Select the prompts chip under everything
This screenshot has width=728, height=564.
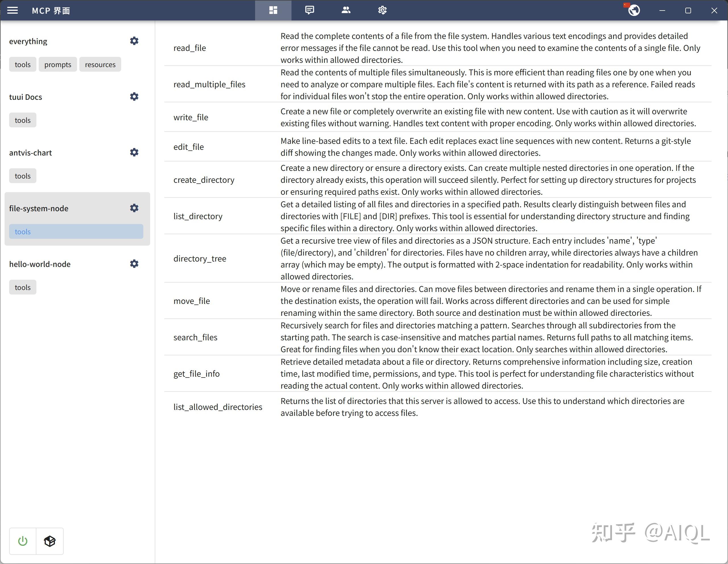pos(58,64)
